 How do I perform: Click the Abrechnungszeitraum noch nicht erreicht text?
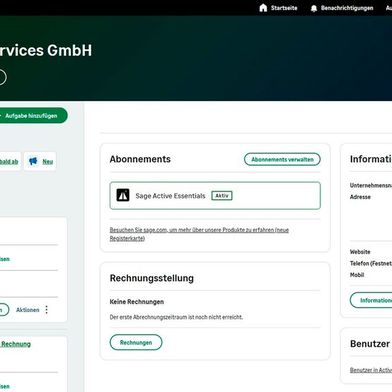pos(176,317)
